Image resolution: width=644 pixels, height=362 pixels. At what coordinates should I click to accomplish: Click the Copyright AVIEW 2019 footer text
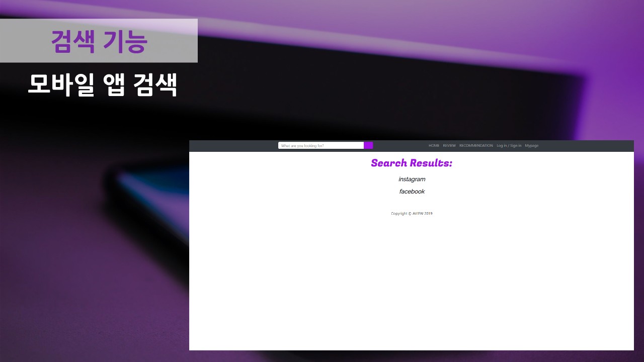(412, 213)
